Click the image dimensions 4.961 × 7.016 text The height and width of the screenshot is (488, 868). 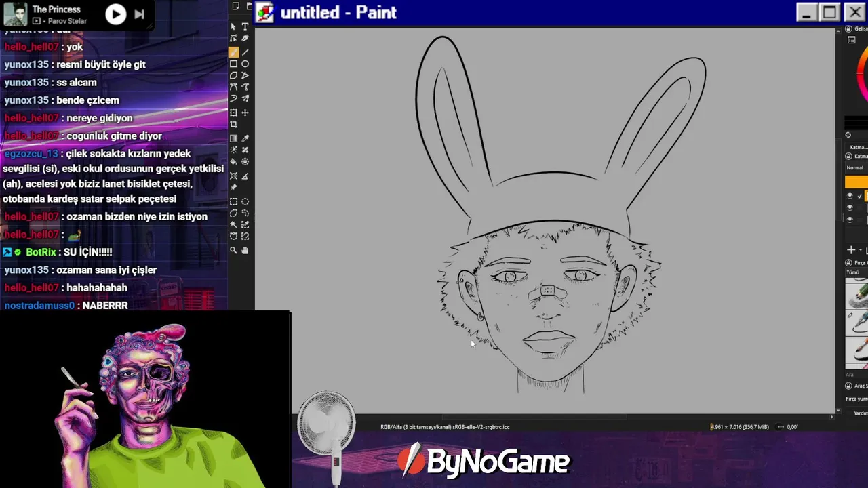pos(739,427)
